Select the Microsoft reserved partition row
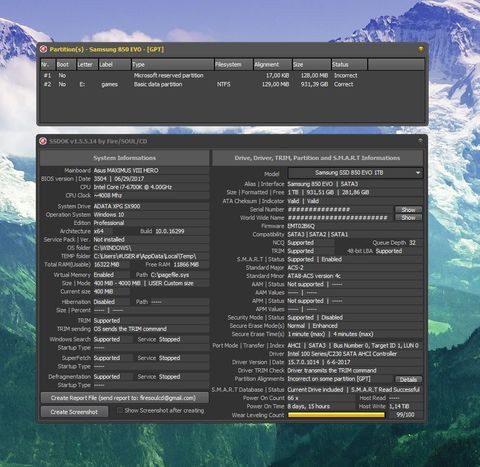This screenshot has height=467, width=480. click(x=232, y=76)
